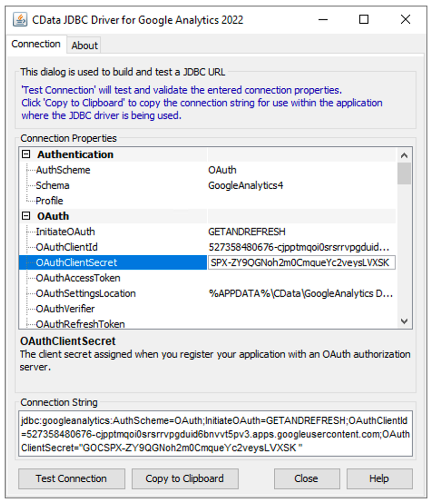Collapse the OAuth property group
The image size is (433, 504).
tap(26, 216)
